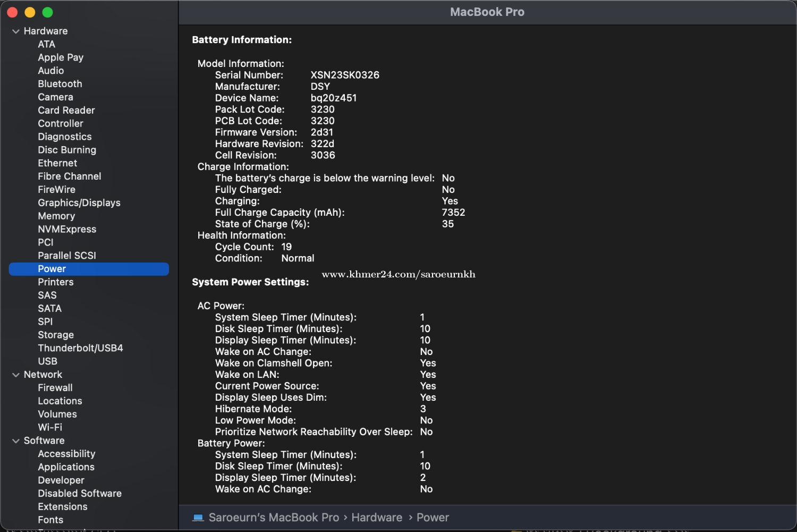Open the Bluetooth hardware entry
797x532 pixels.
(60, 84)
